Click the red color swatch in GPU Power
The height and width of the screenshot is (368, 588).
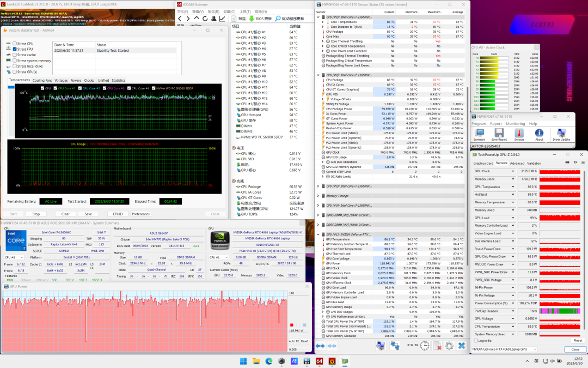(292, 324)
